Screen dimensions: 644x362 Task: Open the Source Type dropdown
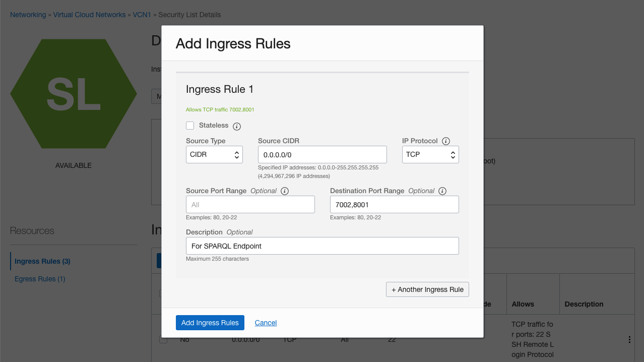tap(214, 154)
